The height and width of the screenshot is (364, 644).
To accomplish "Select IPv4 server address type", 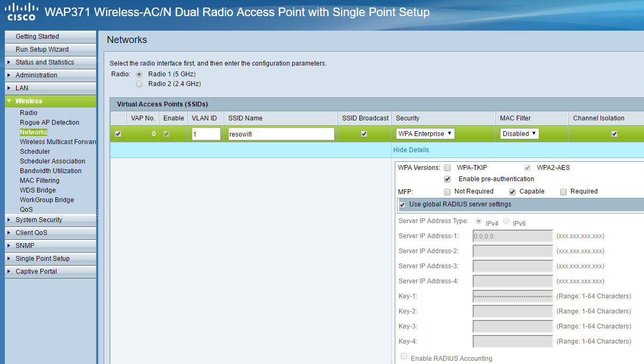I will [x=479, y=222].
